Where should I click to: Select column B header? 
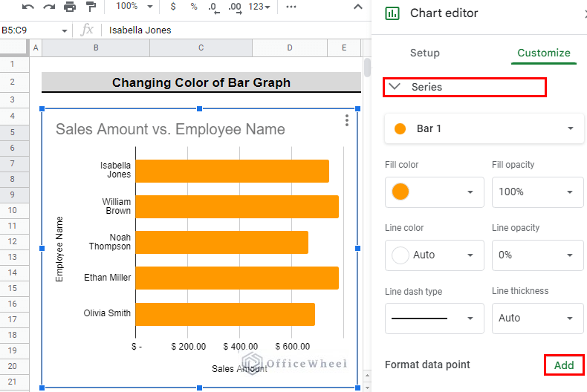point(96,48)
